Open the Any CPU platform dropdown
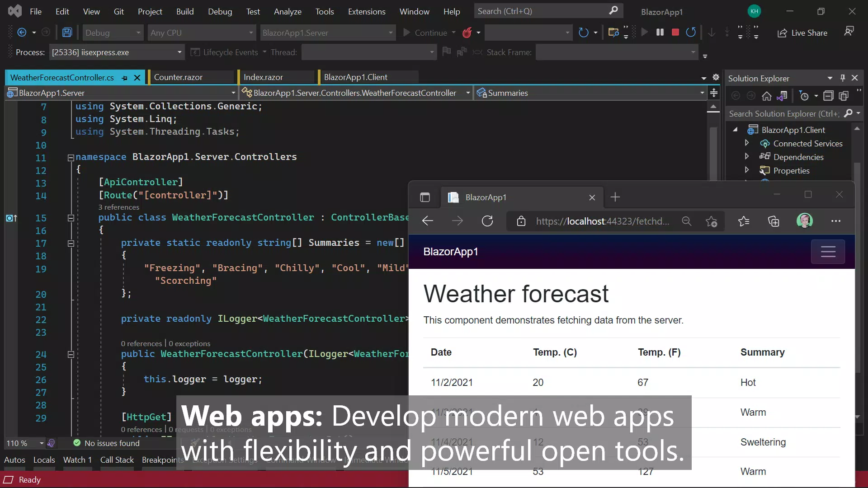The height and width of the screenshot is (488, 868). 202,33
